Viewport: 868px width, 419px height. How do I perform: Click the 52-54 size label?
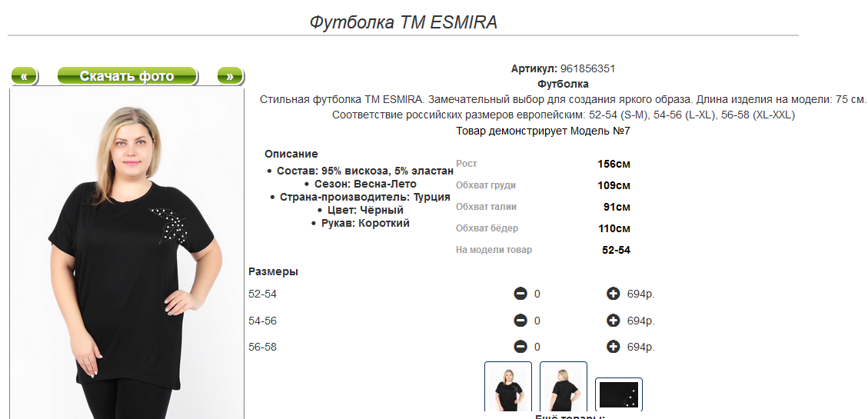click(263, 294)
